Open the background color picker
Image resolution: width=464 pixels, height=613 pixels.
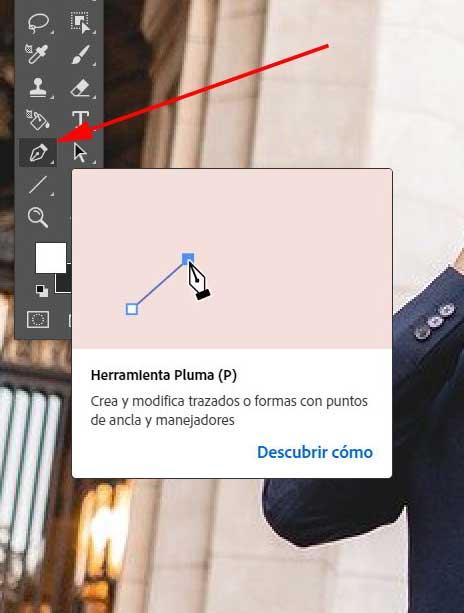click(x=63, y=283)
